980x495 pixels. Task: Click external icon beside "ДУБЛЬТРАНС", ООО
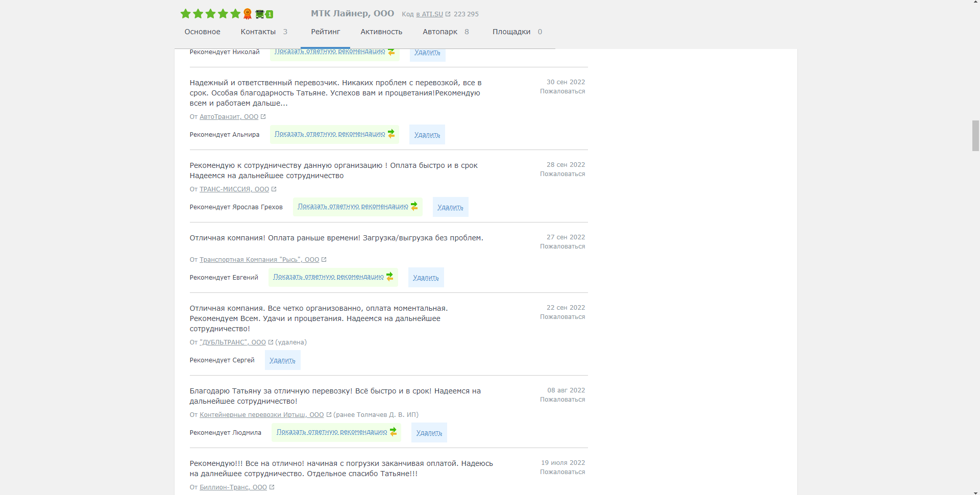tap(271, 342)
